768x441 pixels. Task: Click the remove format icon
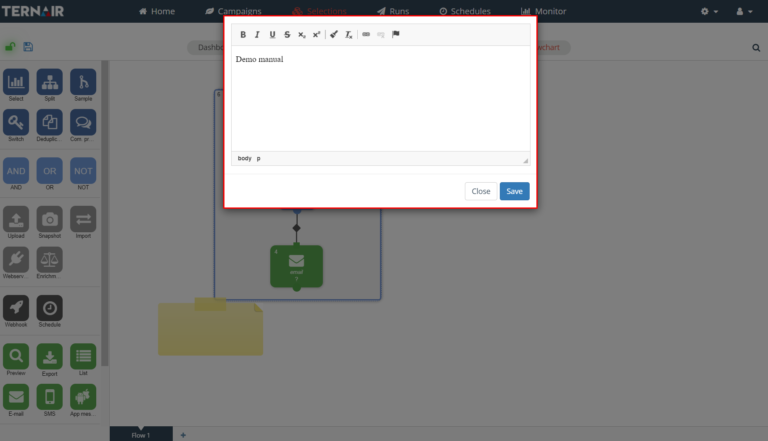click(x=348, y=34)
